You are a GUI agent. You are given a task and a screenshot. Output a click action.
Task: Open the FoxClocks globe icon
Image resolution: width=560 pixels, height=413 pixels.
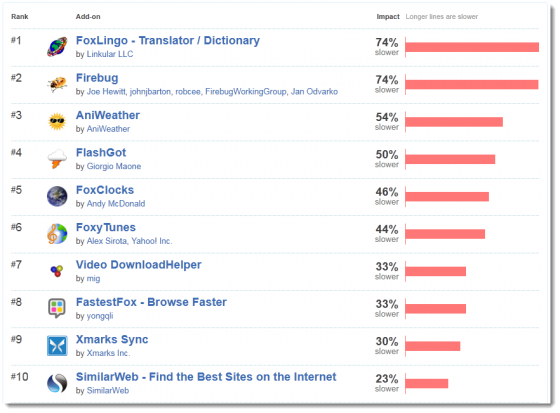(x=57, y=196)
